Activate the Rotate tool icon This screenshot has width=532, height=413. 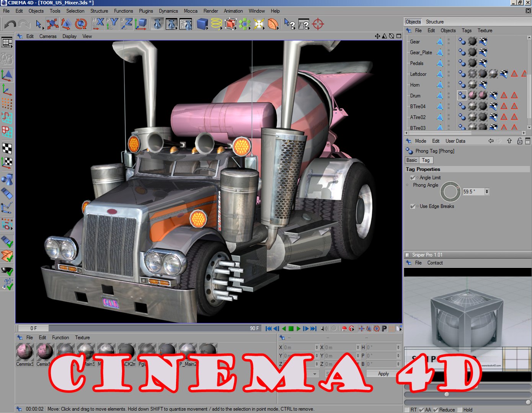[81, 24]
